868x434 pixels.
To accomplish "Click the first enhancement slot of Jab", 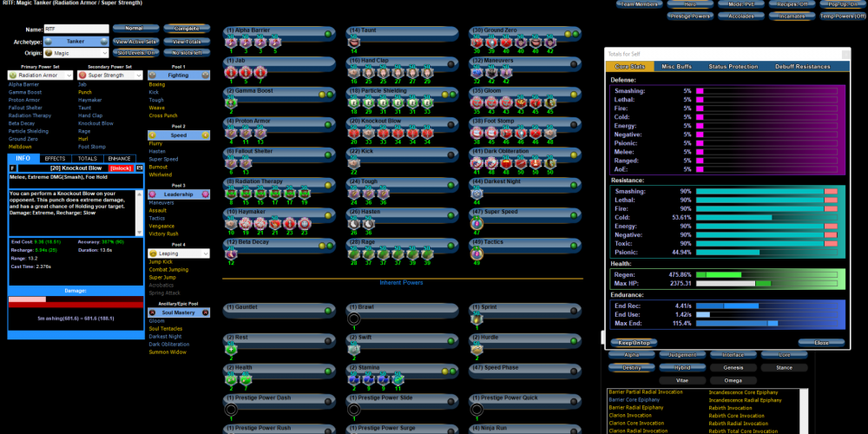I will click(x=232, y=73).
